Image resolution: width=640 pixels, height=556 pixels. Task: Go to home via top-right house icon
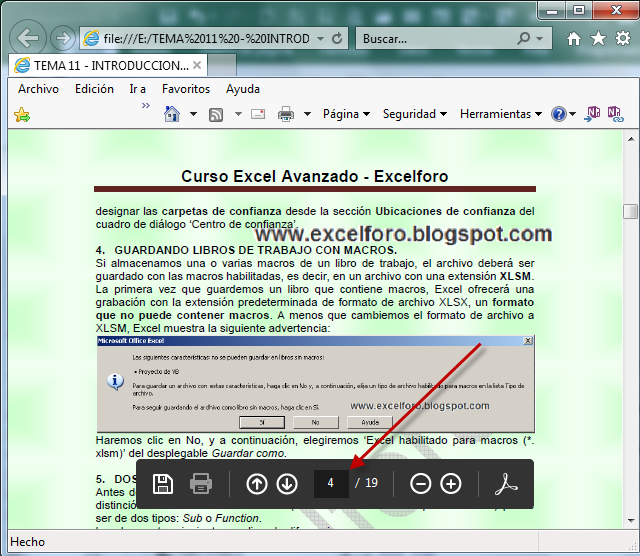click(574, 39)
